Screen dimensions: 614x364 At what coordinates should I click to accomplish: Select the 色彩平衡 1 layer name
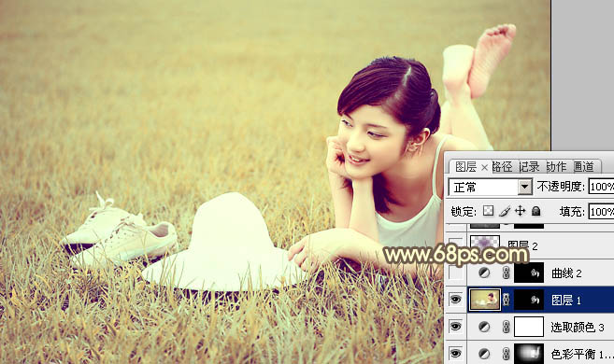click(x=581, y=355)
